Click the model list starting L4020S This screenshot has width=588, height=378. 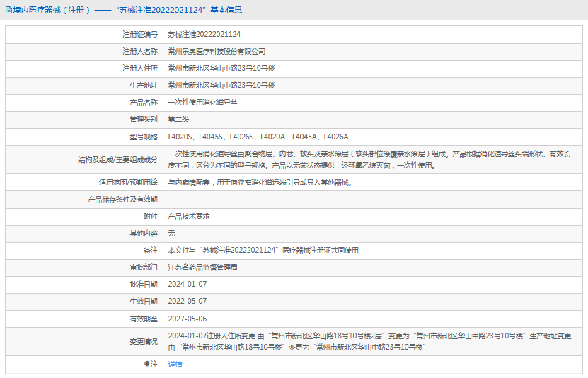coord(258,137)
